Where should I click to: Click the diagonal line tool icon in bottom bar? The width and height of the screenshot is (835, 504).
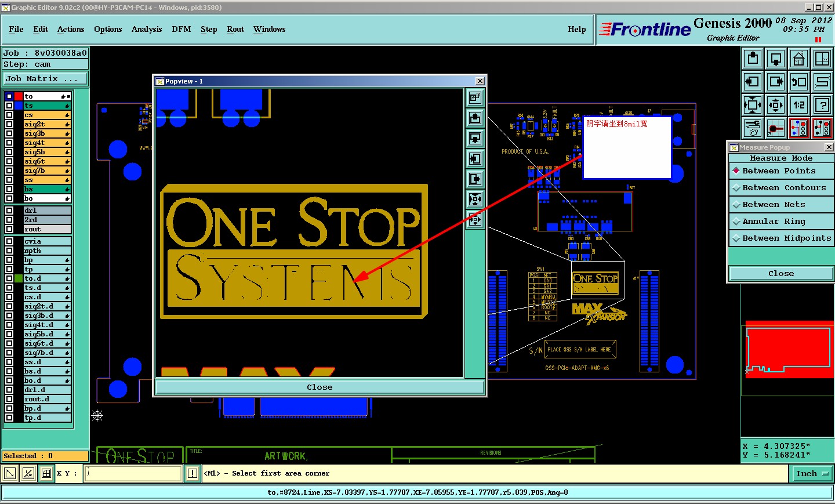coord(28,473)
